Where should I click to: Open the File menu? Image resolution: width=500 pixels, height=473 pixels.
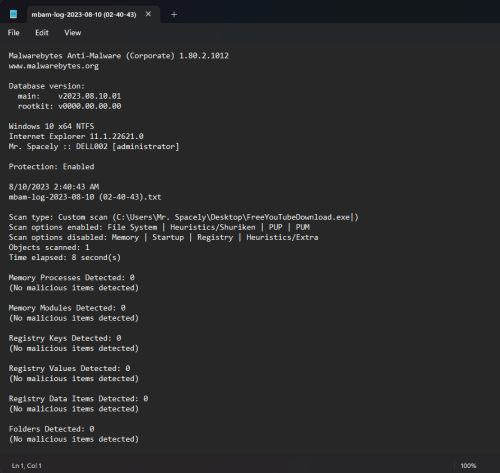click(14, 33)
